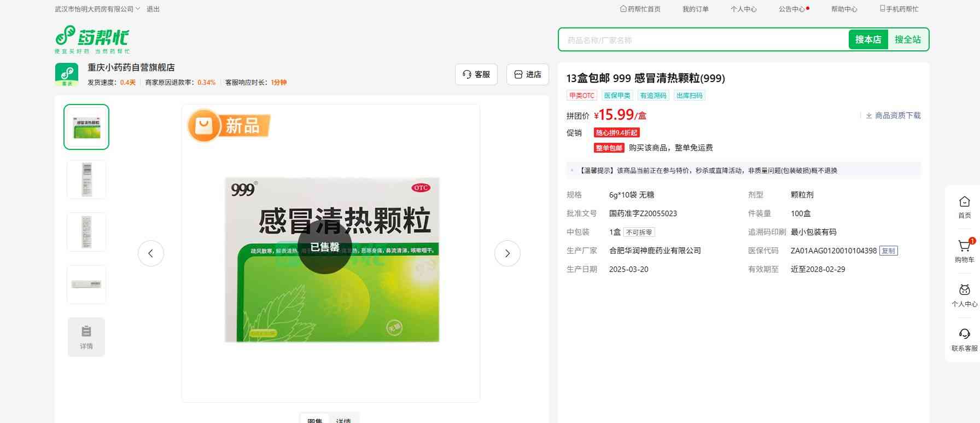Screen dimensions: 980x423
Task: Switch to the 详情 tab below image
Action: click(x=343, y=420)
